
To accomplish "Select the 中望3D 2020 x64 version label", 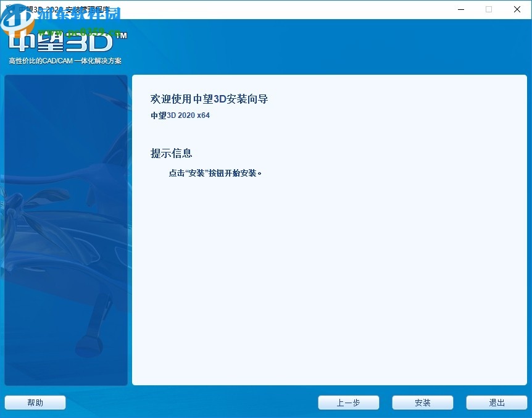I will click(x=180, y=115).
